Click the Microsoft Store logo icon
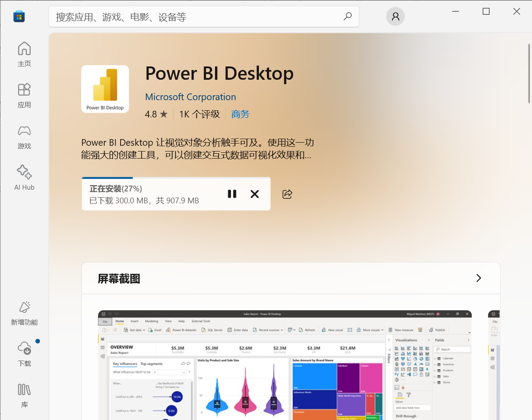The image size is (532, 420). tap(19, 17)
